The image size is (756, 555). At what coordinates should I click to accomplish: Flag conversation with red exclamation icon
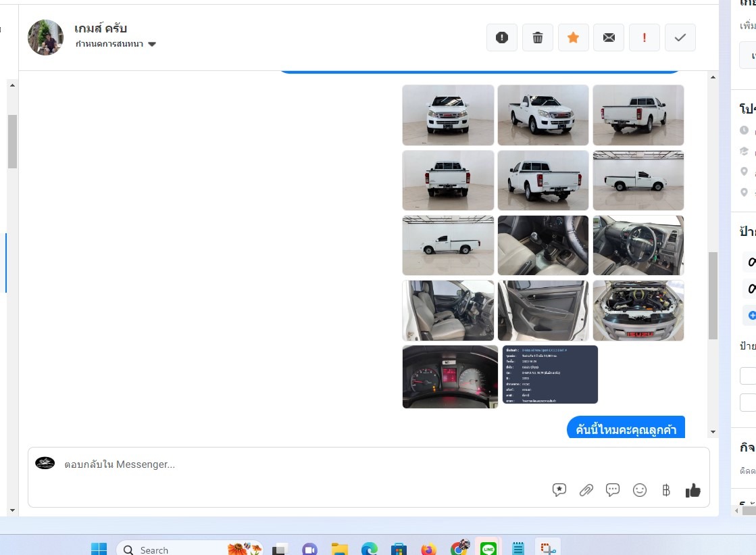pos(645,38)
